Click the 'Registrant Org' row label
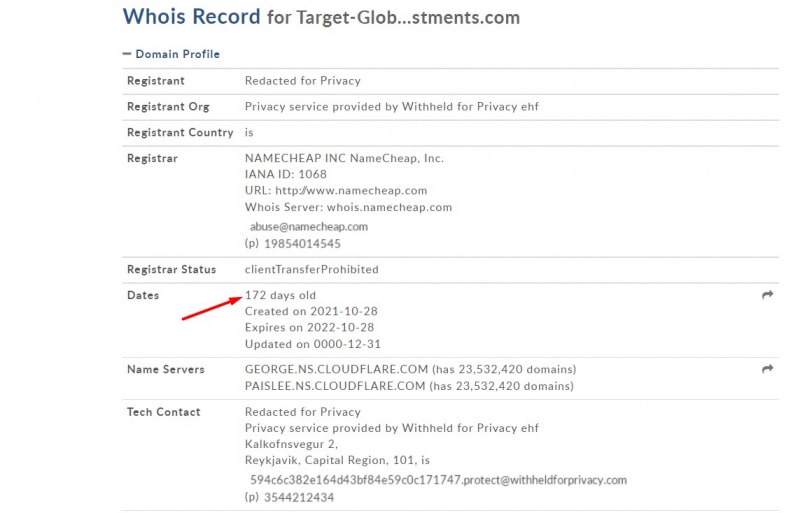800x513 pixels. click(168, 107)
